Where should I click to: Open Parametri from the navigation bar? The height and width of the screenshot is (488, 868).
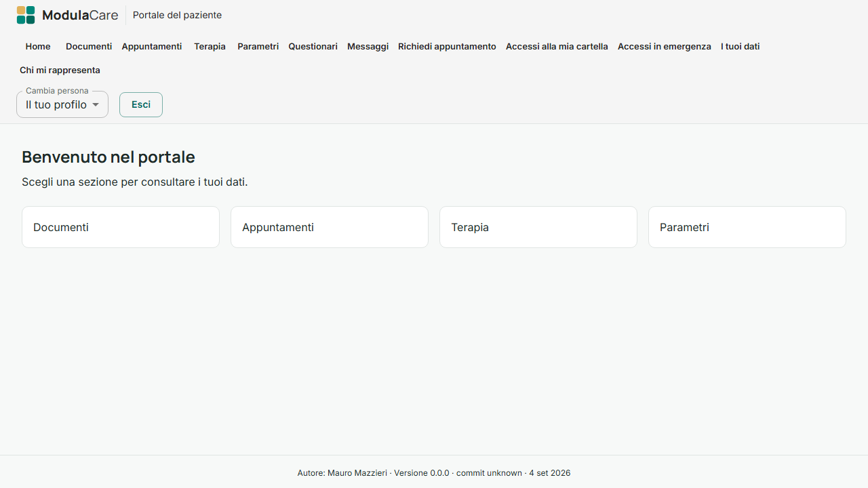pyautogui.click(x=258, y=46)
